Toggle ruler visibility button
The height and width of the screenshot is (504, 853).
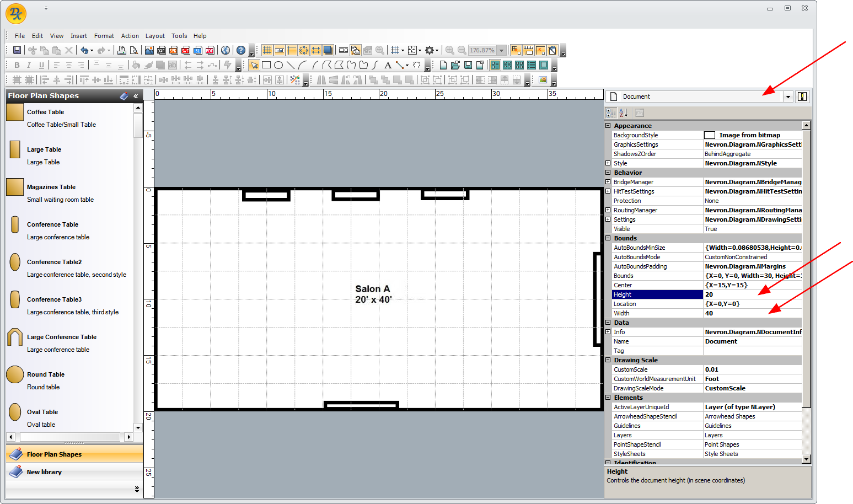coord(280,50)
